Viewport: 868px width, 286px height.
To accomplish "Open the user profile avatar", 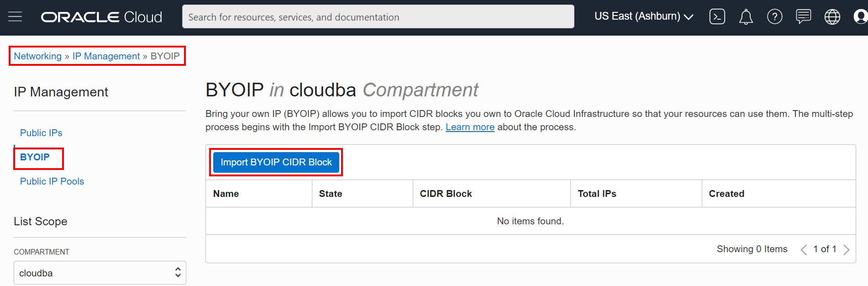I will coord(860,17).
